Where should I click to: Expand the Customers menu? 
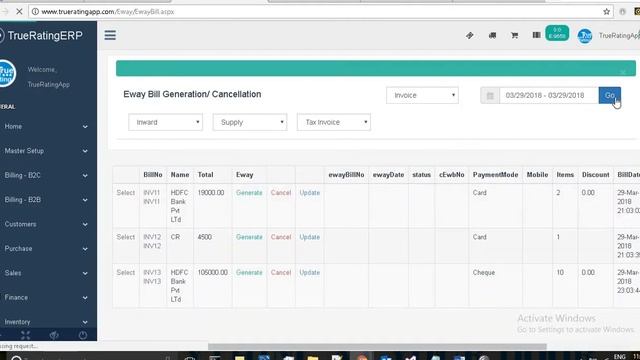pos(46,224)
